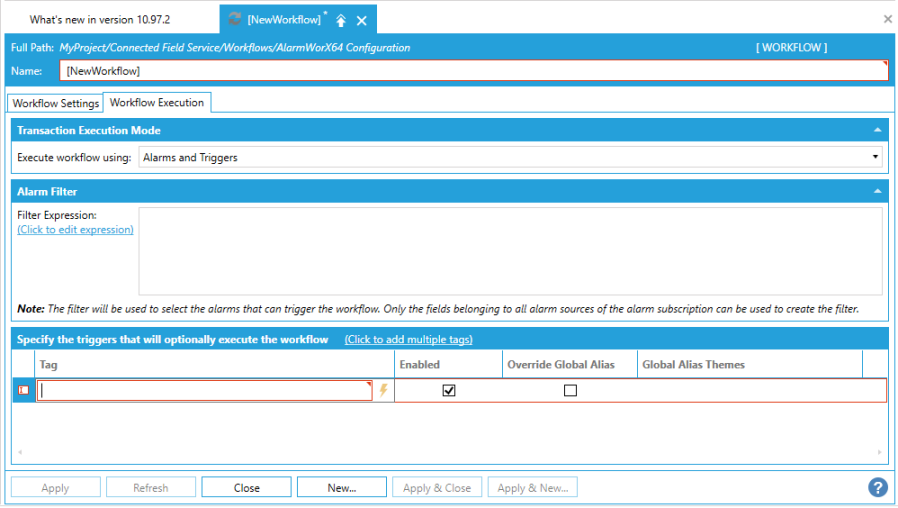
Task: Close all tabs using the X at far right
Action: pos(887,19)
